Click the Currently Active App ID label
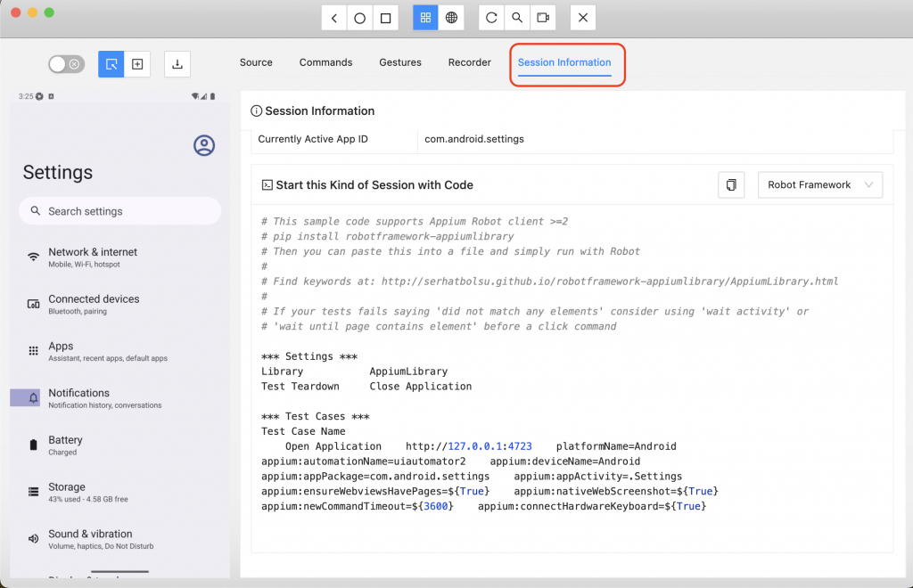Viewport: 913px width, 588px height. 313,139
